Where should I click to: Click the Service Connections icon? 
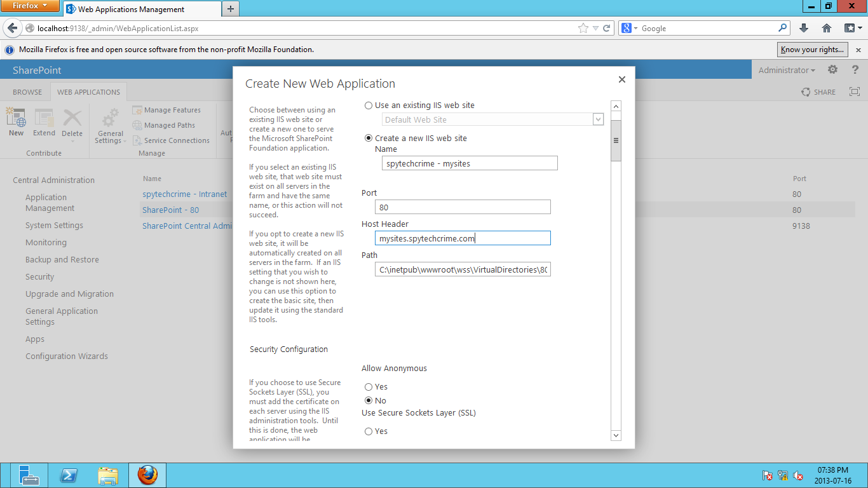(x=137, y=140)
